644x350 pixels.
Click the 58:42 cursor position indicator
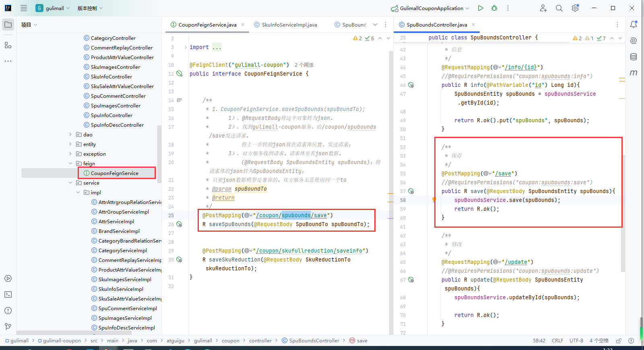[x=539, y=341]
